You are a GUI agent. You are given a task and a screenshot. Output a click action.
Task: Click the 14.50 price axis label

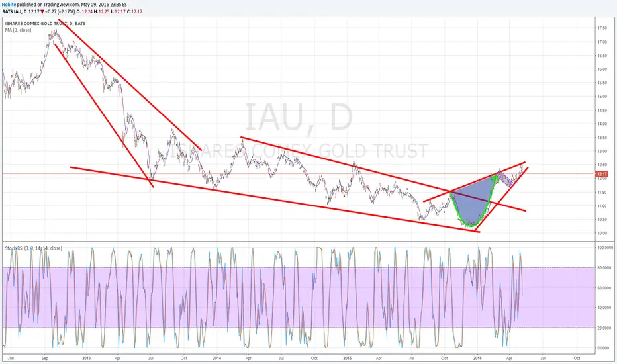(x=602, y=110)
